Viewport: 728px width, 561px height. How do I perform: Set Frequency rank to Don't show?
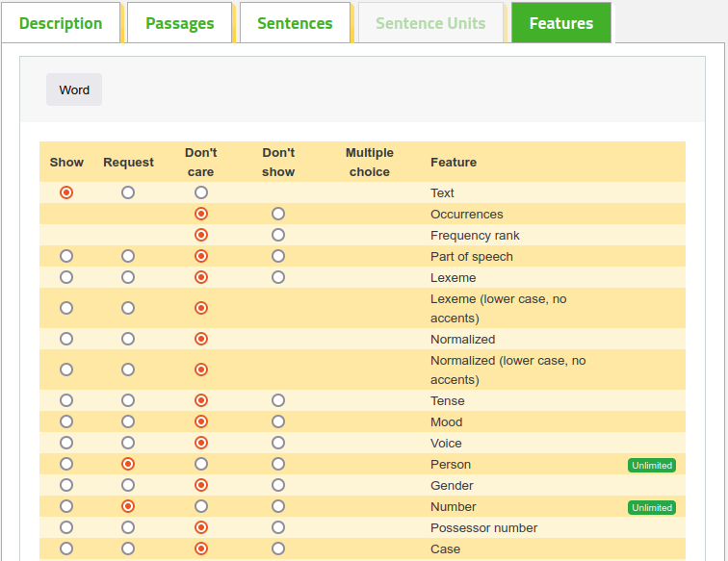(278, 235)
